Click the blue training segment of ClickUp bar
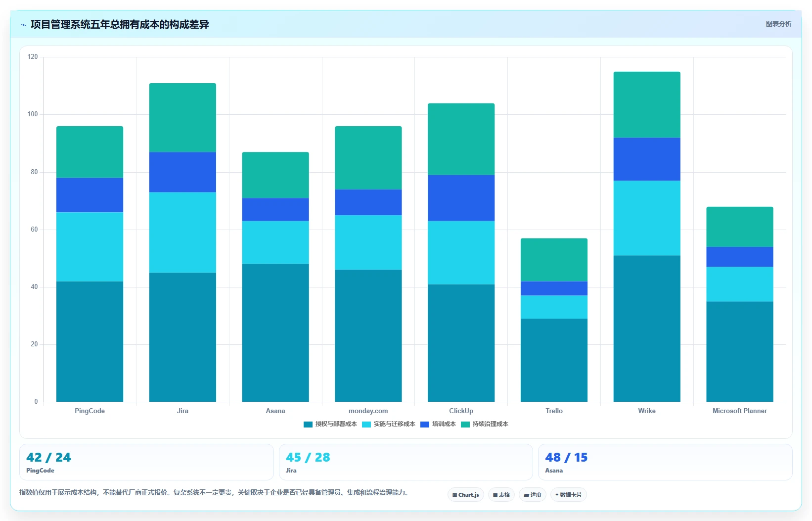812x521 pixels. (461, 198)
